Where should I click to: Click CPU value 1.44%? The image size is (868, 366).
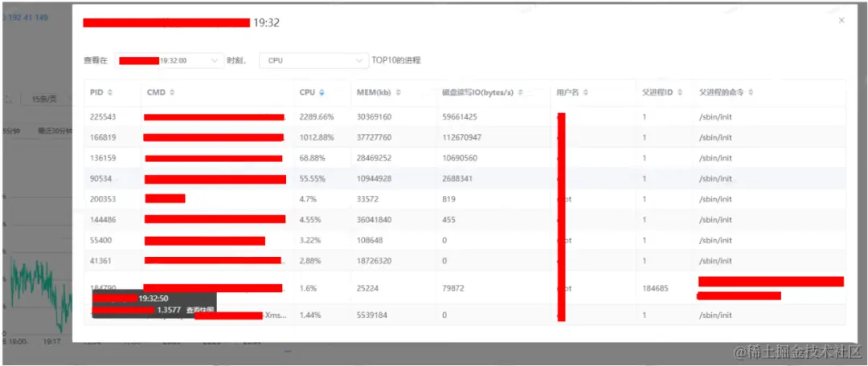tap(310, 315)
